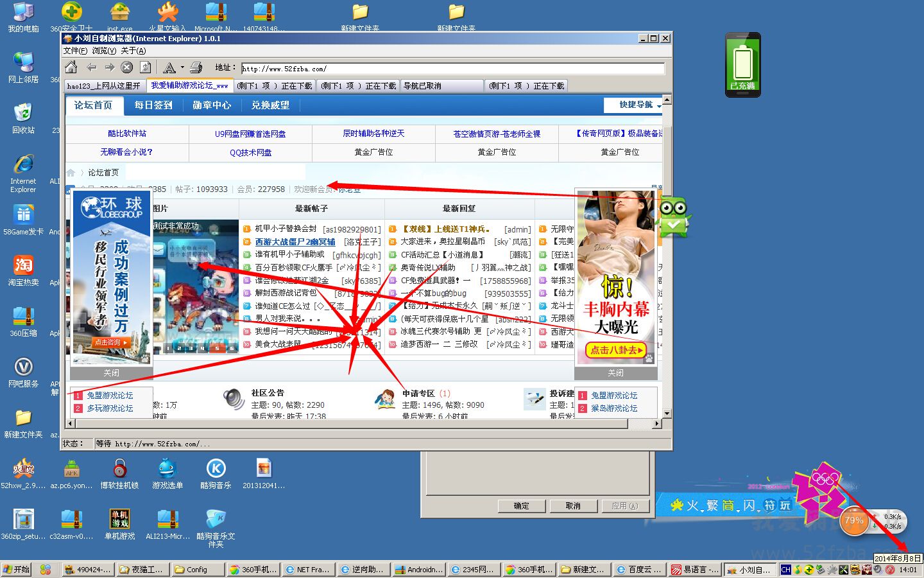Click the forum breadcrumb home icon
This screenshot has width=924, height=578.
[x=71, y=173]
